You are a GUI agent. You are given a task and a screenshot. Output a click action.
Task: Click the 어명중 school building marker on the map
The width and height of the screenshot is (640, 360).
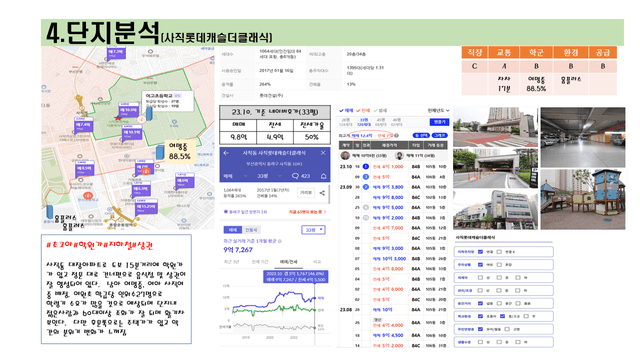click(x=160, y=153)
